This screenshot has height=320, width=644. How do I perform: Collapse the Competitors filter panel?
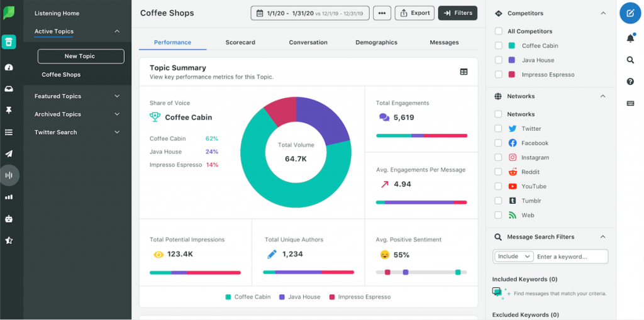(603, 13)
